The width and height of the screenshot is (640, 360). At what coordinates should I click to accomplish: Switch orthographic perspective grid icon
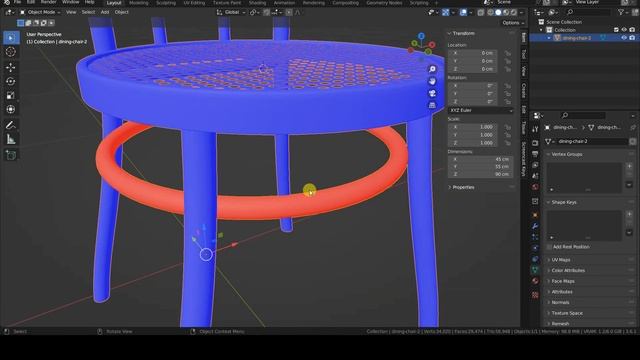coord(432,105)
